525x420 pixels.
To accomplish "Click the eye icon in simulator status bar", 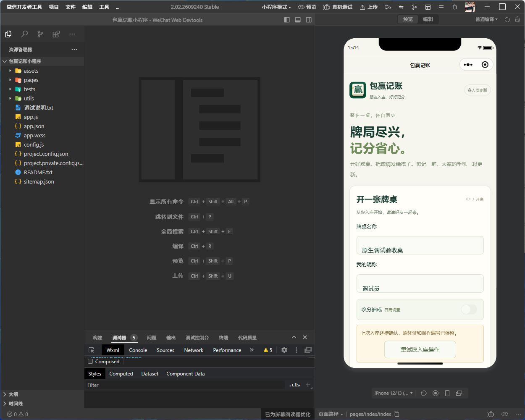I will tap(505, 414).
